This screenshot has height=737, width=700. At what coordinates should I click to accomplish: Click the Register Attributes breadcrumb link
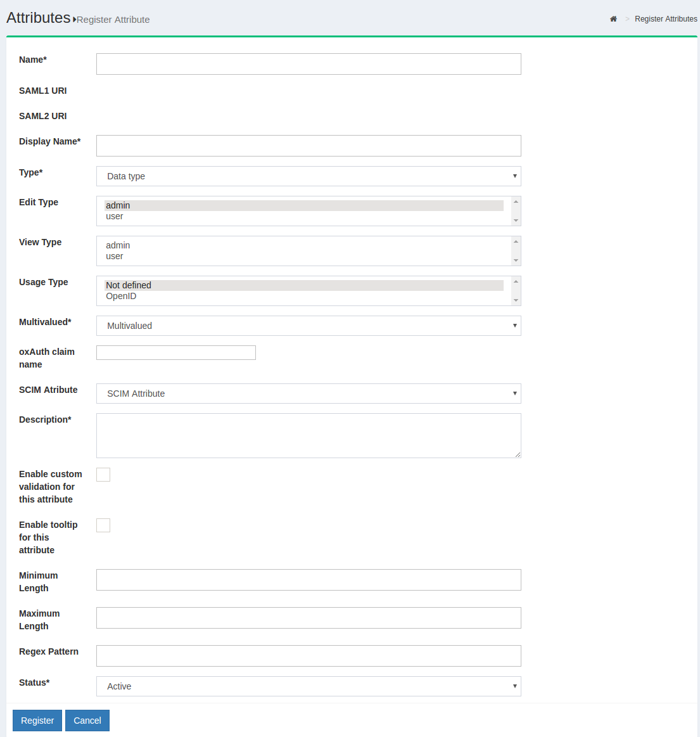coord(666,19)
